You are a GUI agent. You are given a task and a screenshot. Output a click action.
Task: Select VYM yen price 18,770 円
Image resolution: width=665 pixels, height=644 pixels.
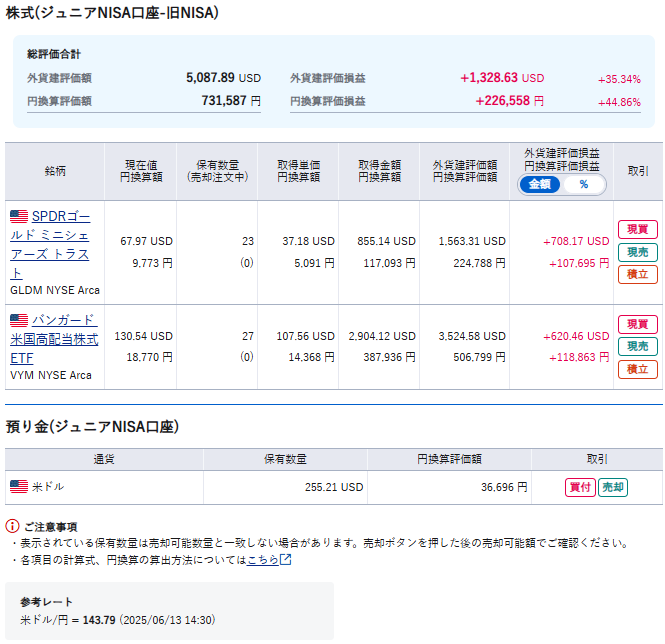click(149, 357)
